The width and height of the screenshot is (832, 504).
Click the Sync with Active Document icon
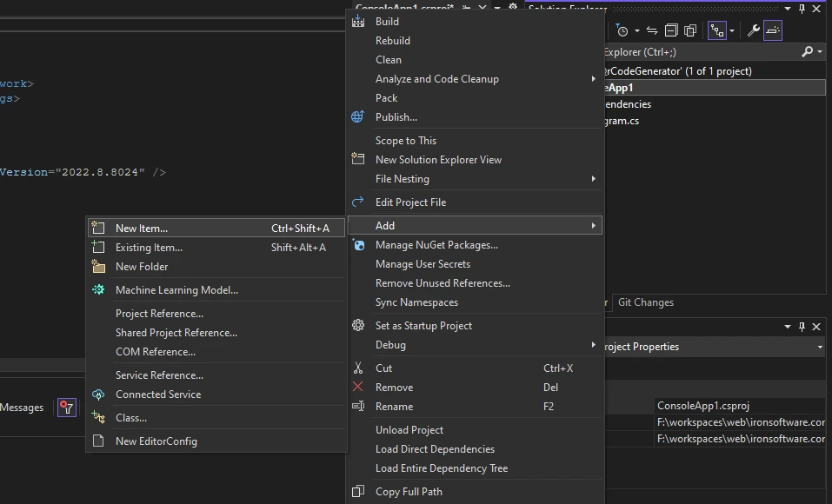(x=651, y=30)
